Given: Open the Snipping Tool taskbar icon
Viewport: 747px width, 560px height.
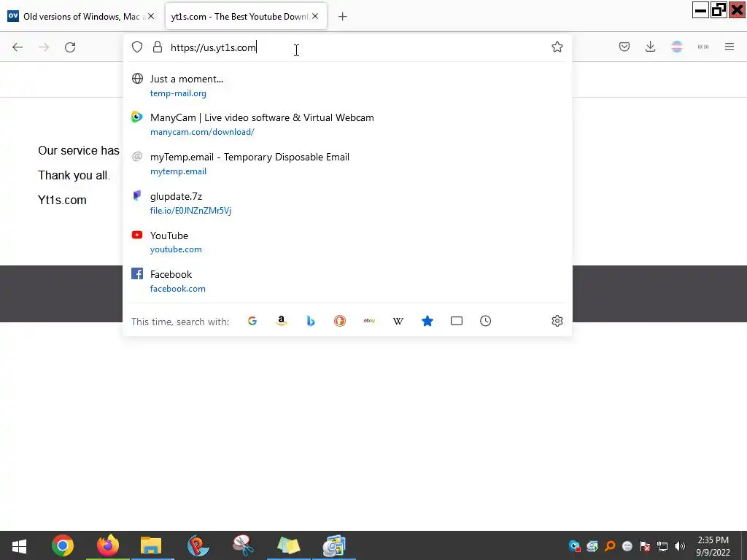Looking at the screenshot, I should click(x=244, y=545).
